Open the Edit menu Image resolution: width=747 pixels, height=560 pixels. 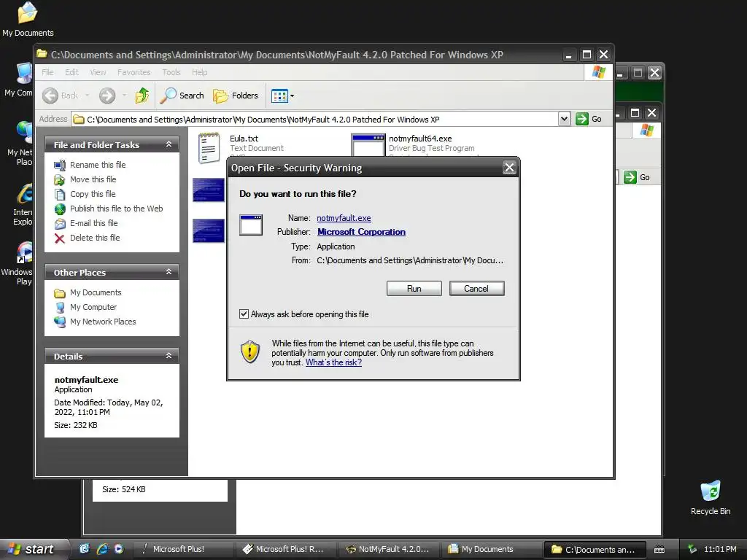[x=72, y=72]
